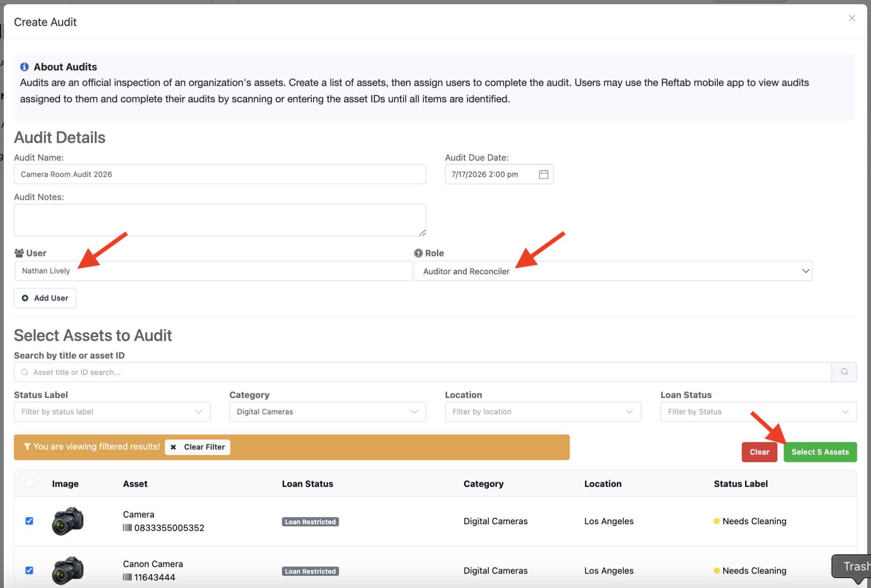Click the Asset title or ID search field
The height and width of the screenshot is (588, 871).
click(x=423, y=372)
